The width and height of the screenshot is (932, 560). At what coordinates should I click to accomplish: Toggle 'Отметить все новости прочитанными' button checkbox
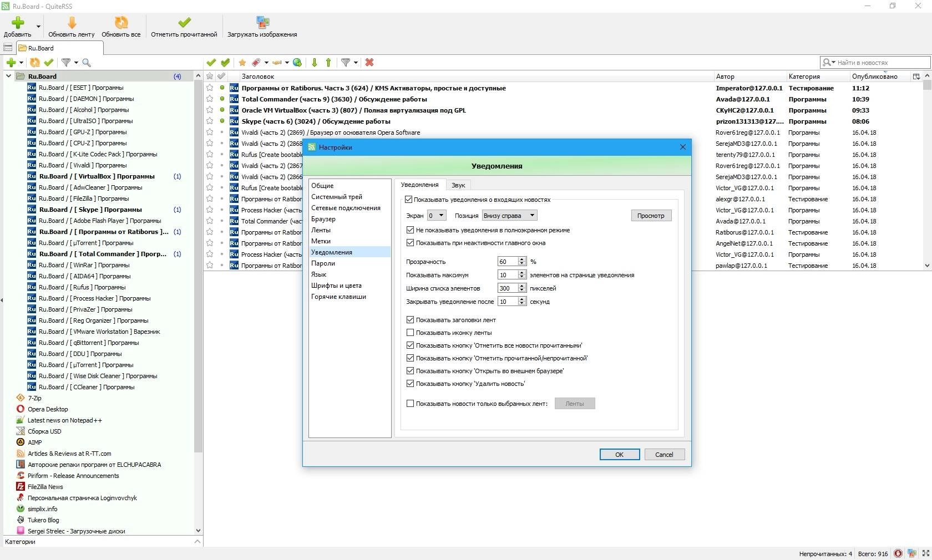[x=411, y=345]
